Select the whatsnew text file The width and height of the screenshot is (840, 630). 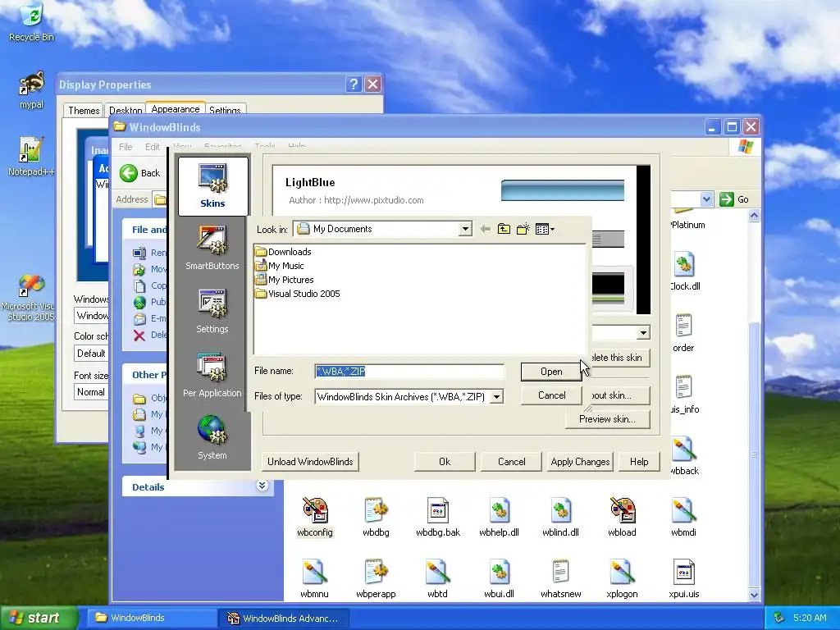[x=561, y=578]
